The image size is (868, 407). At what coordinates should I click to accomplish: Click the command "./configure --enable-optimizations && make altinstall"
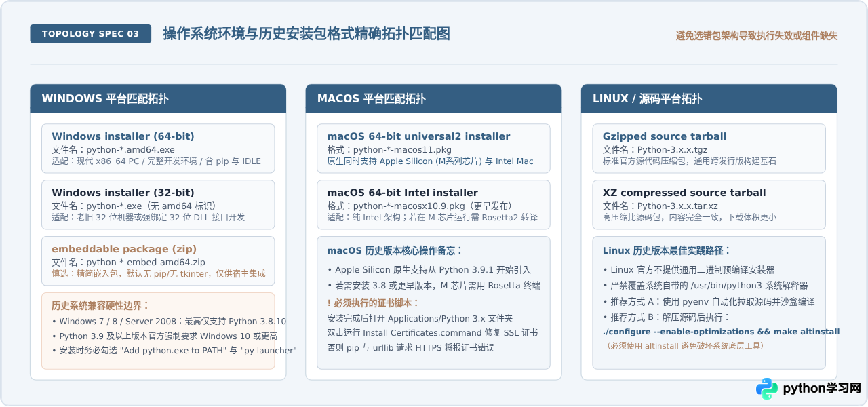(722, 332)
